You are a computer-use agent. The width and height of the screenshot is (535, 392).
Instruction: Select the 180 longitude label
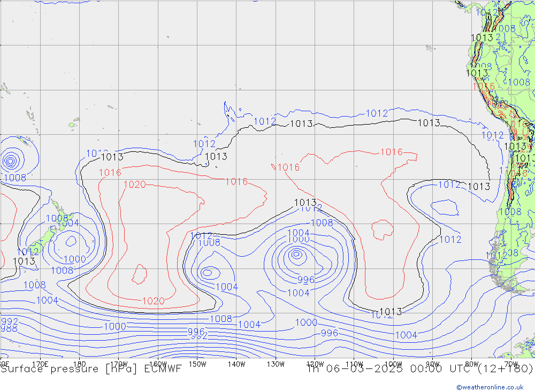point(80,364)
